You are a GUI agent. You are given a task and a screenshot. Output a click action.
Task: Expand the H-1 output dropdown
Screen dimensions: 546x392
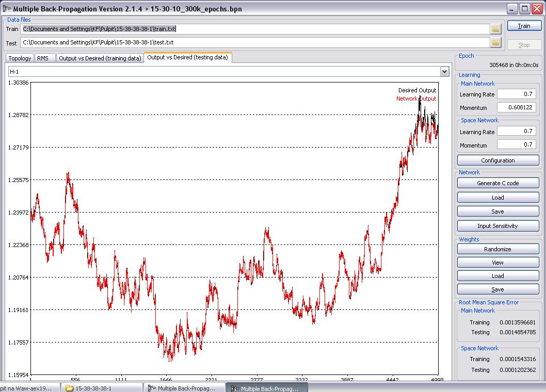click(444, 72)
